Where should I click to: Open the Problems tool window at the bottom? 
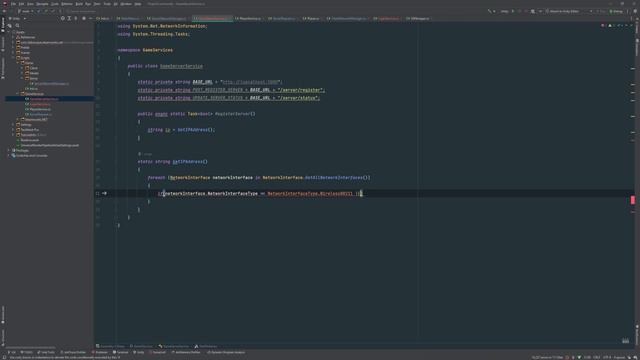(100, 352)
